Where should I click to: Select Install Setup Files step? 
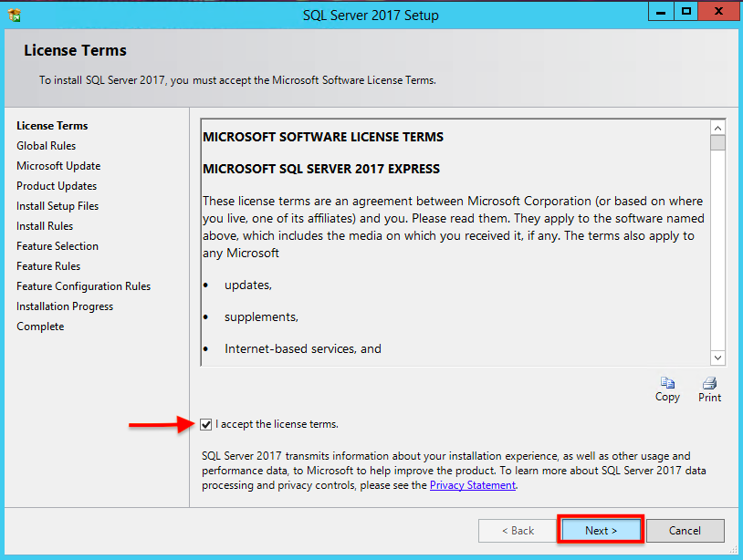coord(58,206)
